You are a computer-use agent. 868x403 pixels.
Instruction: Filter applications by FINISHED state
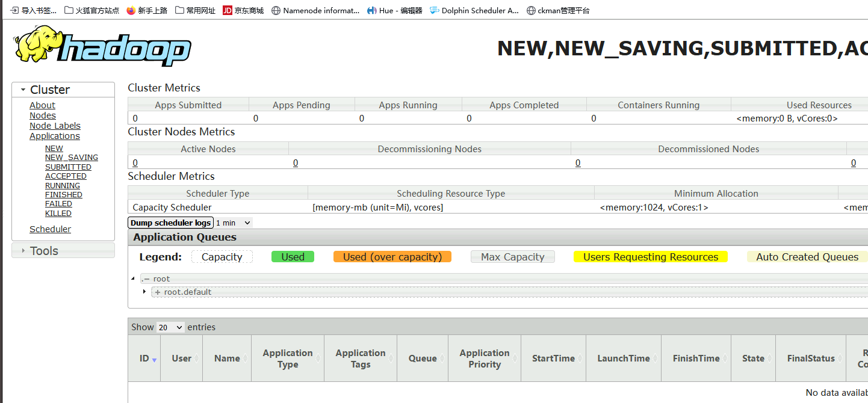click(x=64, y=195)
